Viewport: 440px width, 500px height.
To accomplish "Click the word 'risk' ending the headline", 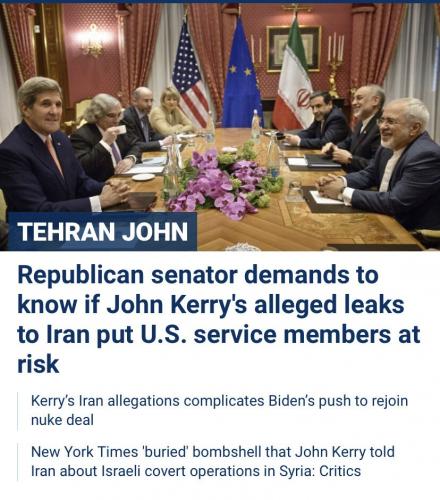I will 38,364.
